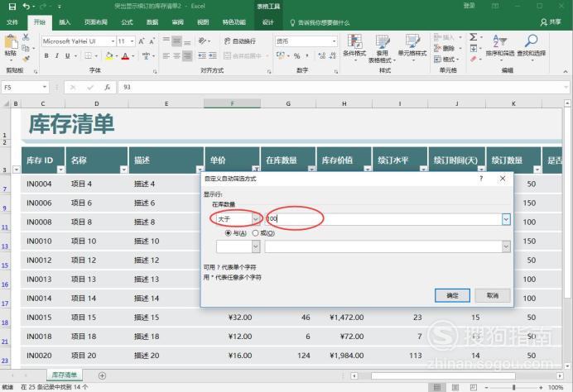Open the 公式 ribbon tab
The height and width of the screenshot is (392, 573).
(127, 22)
